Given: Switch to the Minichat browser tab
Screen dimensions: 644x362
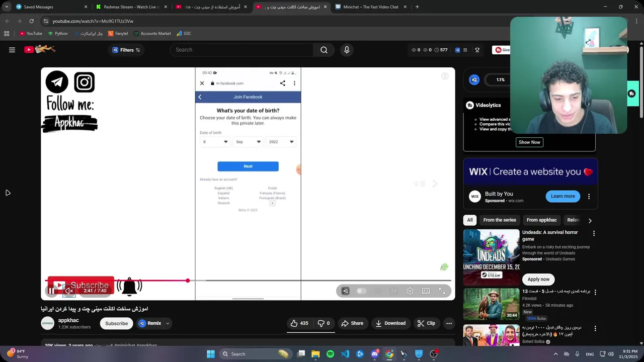Looking at the screenshot, I should click(x=371, y=7).
